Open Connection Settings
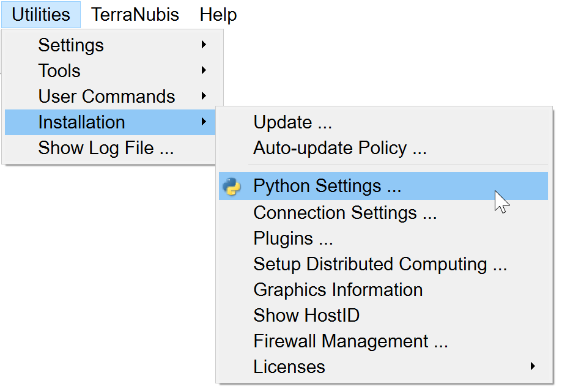Image resolution: width=562 pixels, height=392 pixels. coord(345,213)
